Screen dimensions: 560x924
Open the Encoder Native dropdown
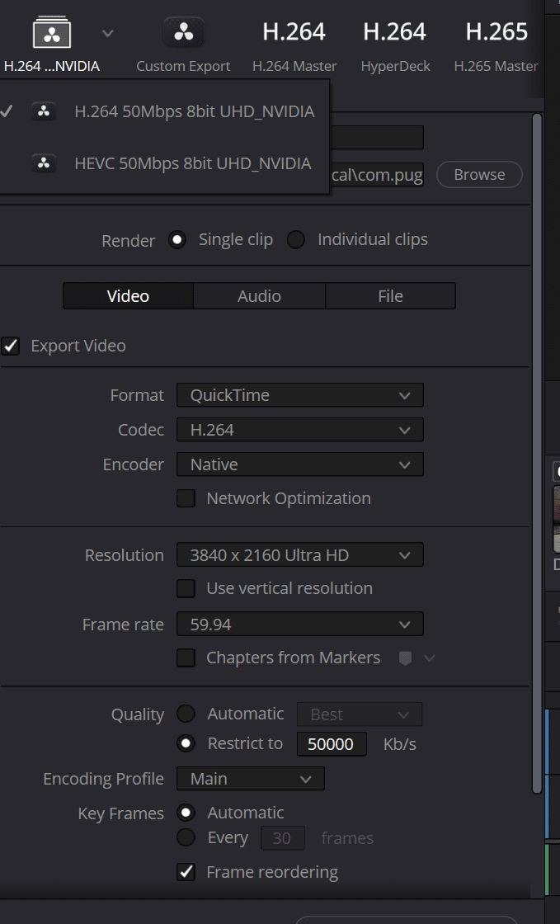click(299, 464)
